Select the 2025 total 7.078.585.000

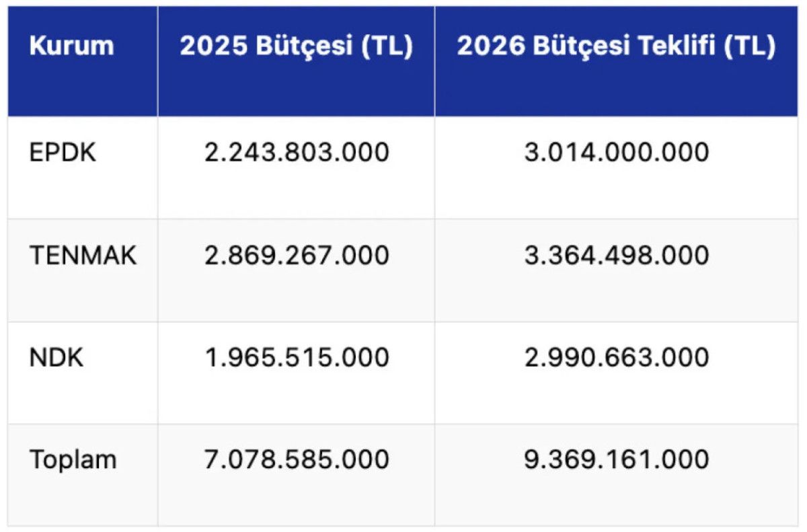pyautogui.click(x=297, y=460)
